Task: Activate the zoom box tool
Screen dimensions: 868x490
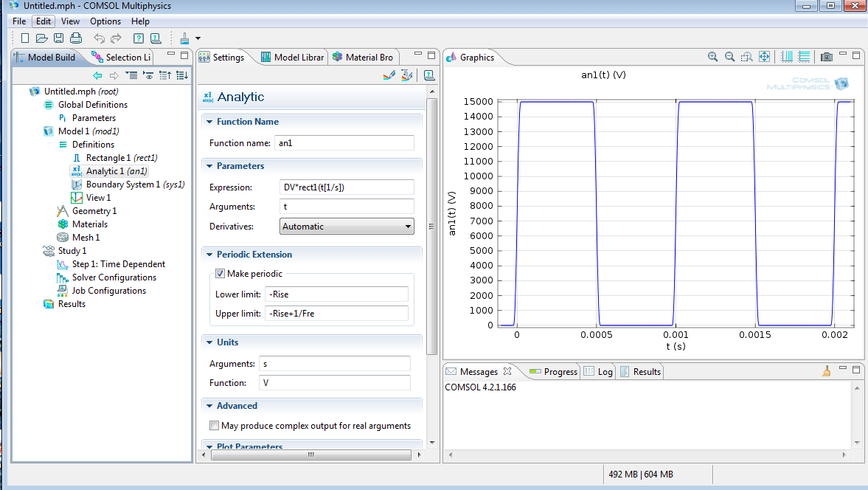Action: (747, 57)
